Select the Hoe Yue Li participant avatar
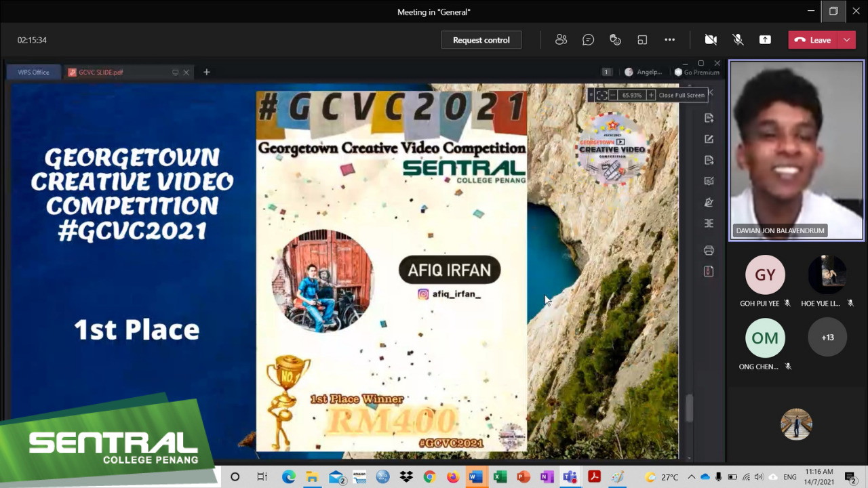This screenshot has height=488, width=868. pos(827,274)
